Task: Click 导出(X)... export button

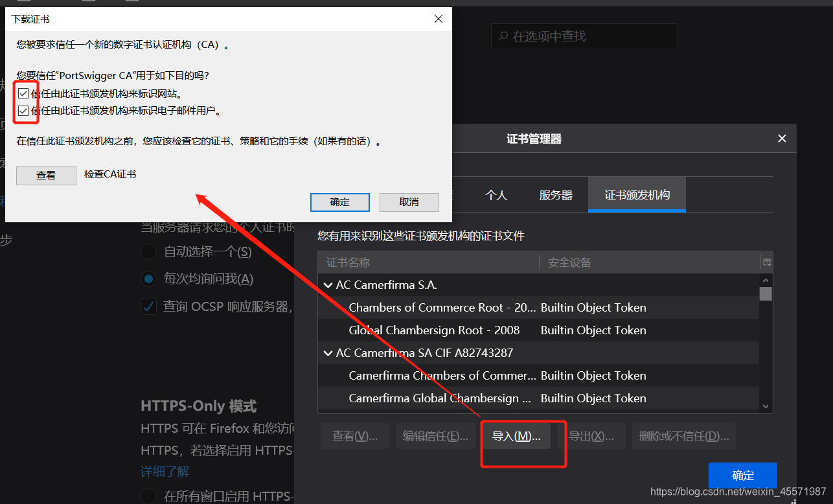Action: [591, 436]
